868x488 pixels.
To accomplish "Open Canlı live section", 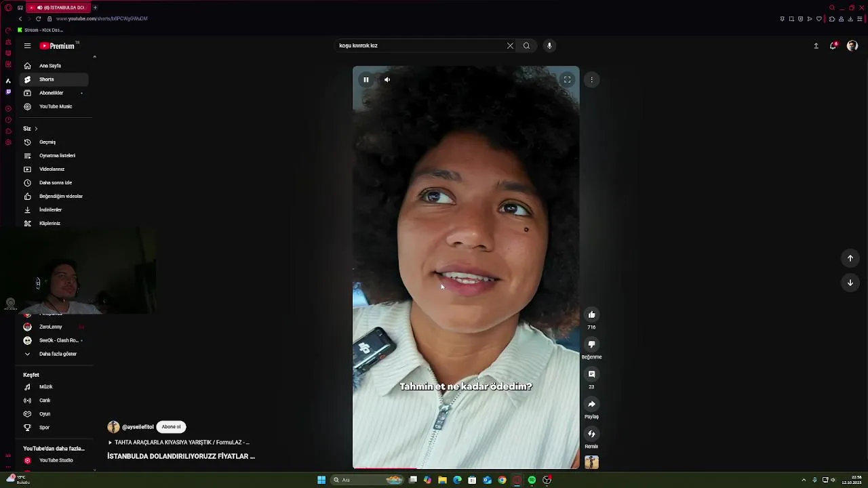I will point(53,401).
